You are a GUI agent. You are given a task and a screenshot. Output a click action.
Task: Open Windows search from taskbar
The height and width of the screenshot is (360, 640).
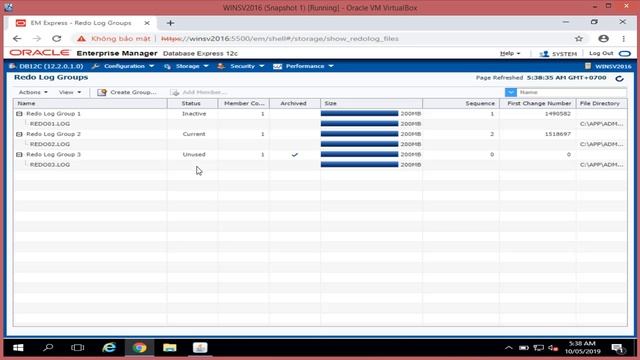[48, 348]
